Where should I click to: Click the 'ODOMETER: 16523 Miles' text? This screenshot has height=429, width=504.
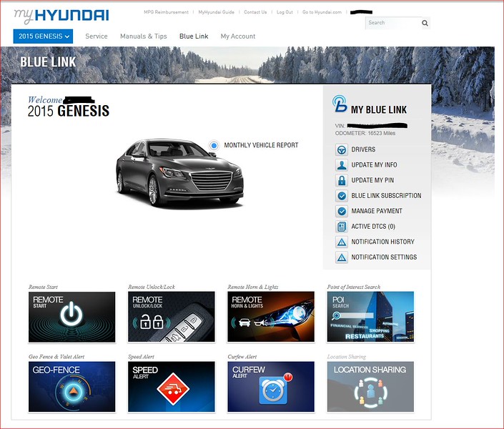click(x=365, y=133)
